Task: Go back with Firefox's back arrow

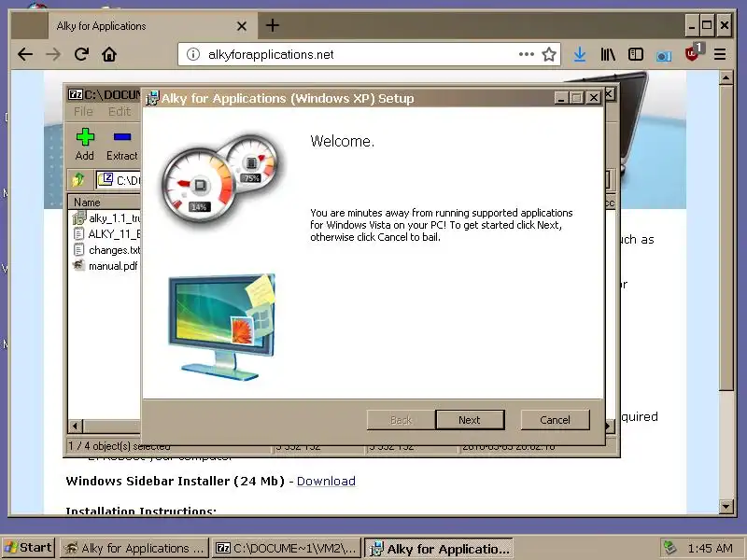Action: tap(25, 54)
